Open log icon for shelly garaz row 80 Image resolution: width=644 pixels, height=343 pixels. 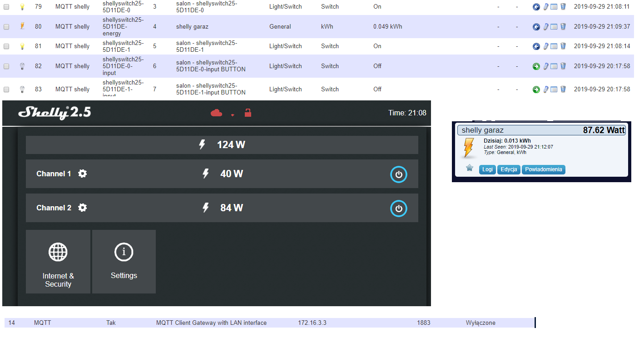[x=554, y=27]
